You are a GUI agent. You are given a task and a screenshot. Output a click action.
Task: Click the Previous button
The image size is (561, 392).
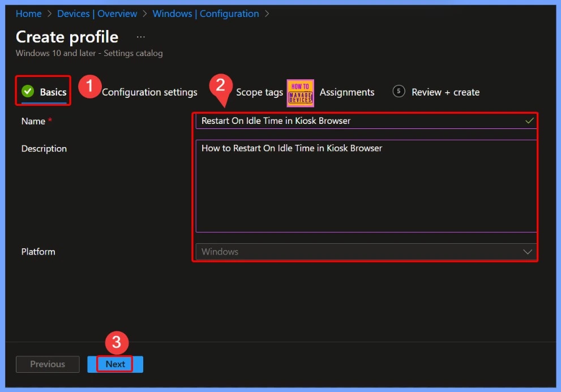point(48,364)
